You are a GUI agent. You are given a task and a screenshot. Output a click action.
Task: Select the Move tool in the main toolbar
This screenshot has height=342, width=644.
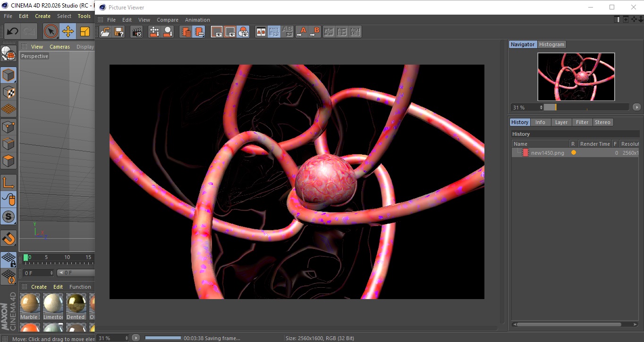point(68,32)
